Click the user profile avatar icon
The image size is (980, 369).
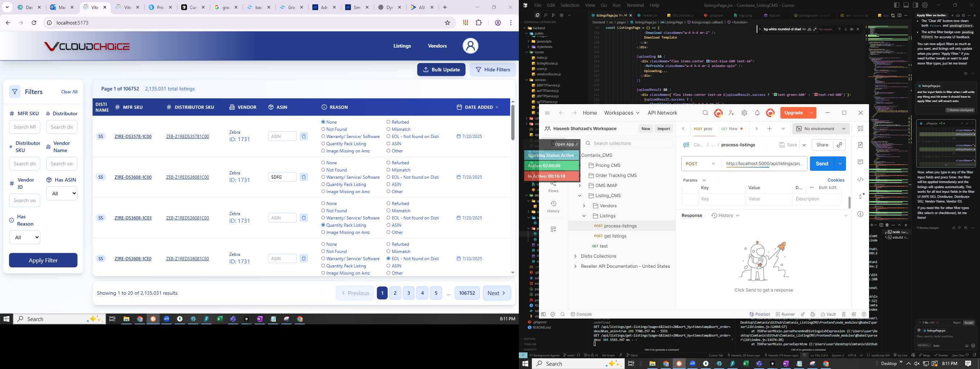click(x=470, y=46)
